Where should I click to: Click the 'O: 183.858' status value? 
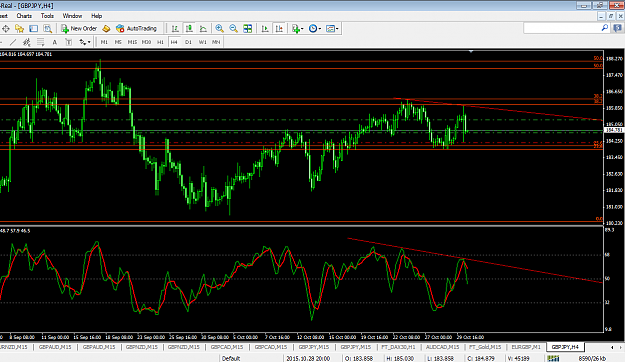[359, 358]
